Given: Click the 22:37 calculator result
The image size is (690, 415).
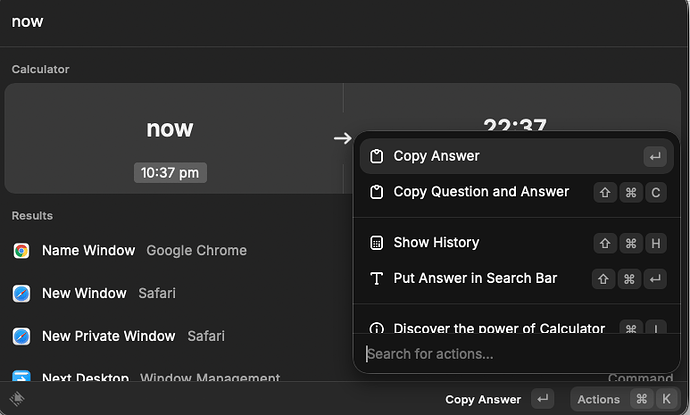Looking at the screenshot, I should 515,125.
